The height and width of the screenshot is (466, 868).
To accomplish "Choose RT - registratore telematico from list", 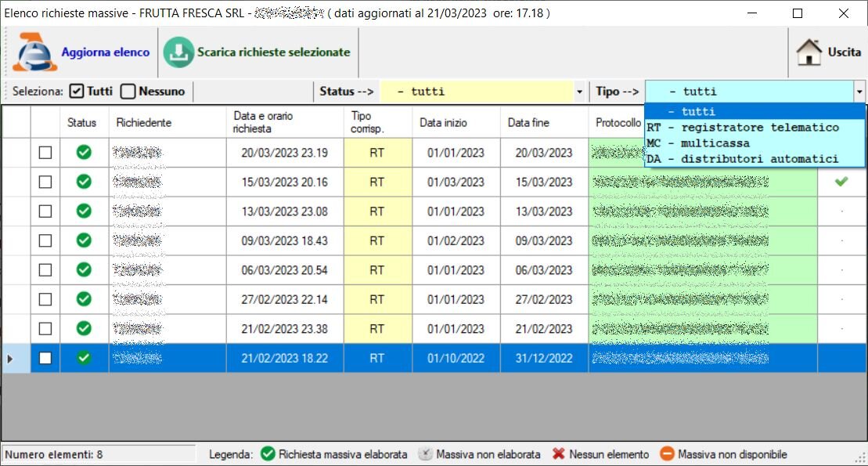I will point(742,128).
